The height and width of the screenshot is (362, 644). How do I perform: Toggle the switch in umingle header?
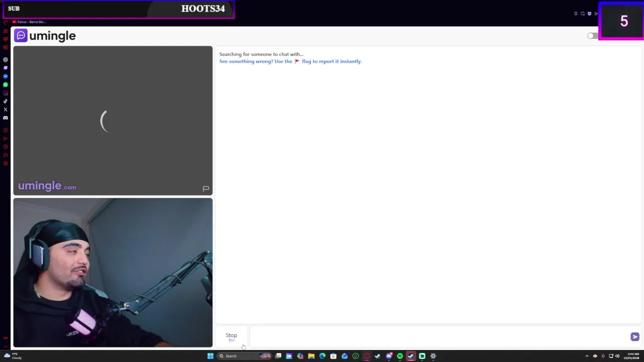point(592,36)
